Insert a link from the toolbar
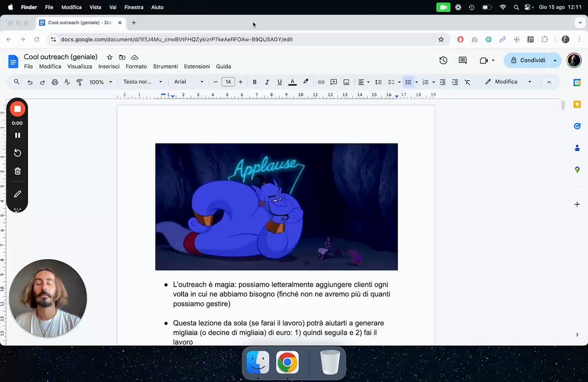588x382 pixels. click(x=321, y=82)
